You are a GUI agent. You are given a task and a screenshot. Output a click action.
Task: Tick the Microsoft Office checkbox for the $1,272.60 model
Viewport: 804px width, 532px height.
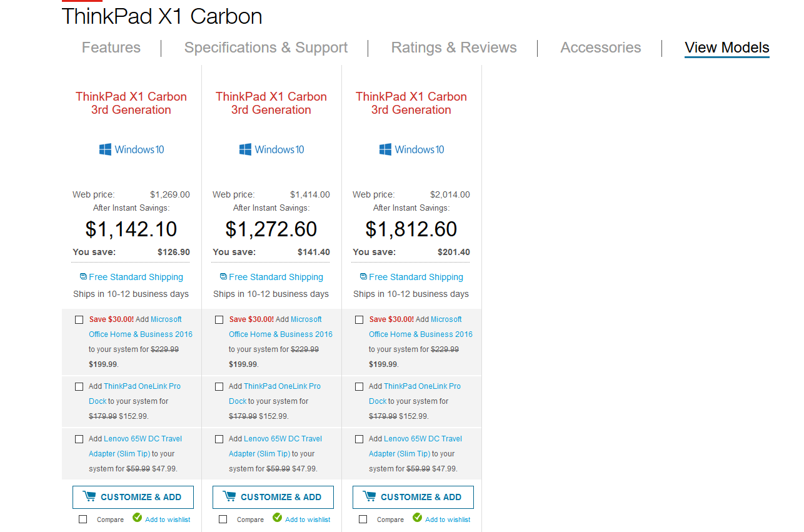coord(219,319)
